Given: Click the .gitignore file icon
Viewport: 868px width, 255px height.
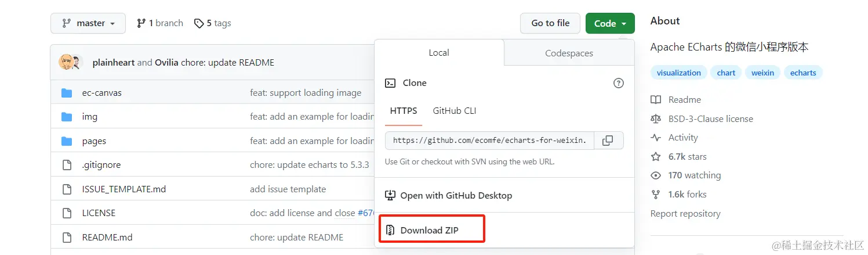Looking at the screenshot, I should pyautogui.click(x=67, y=165).
